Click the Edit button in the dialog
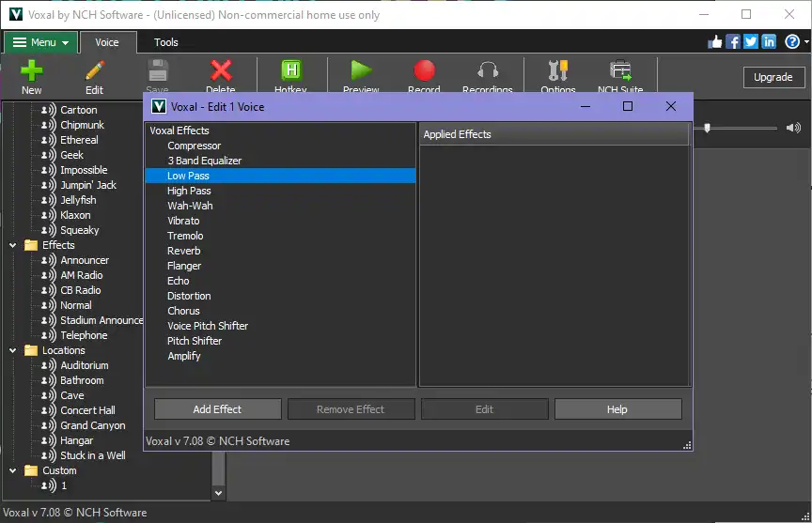 [484, 409]
